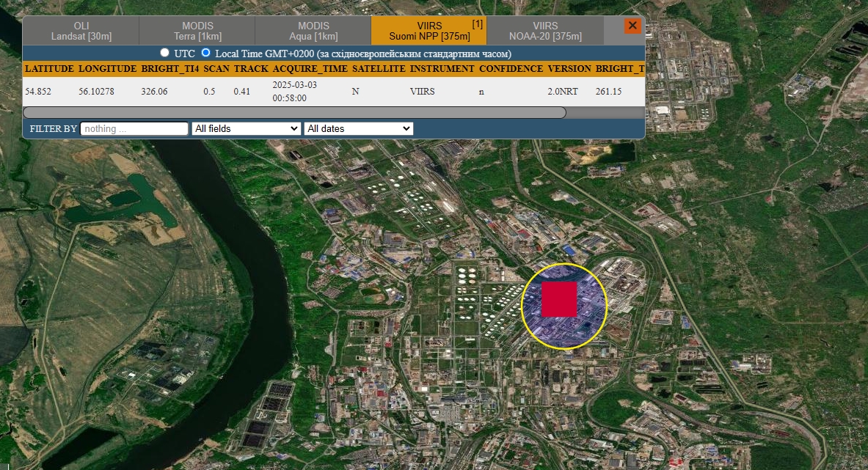The height and width of the screenshot is (470, 868).
Task: Click the instrument value VIIRS in the row
Action: 423,91
